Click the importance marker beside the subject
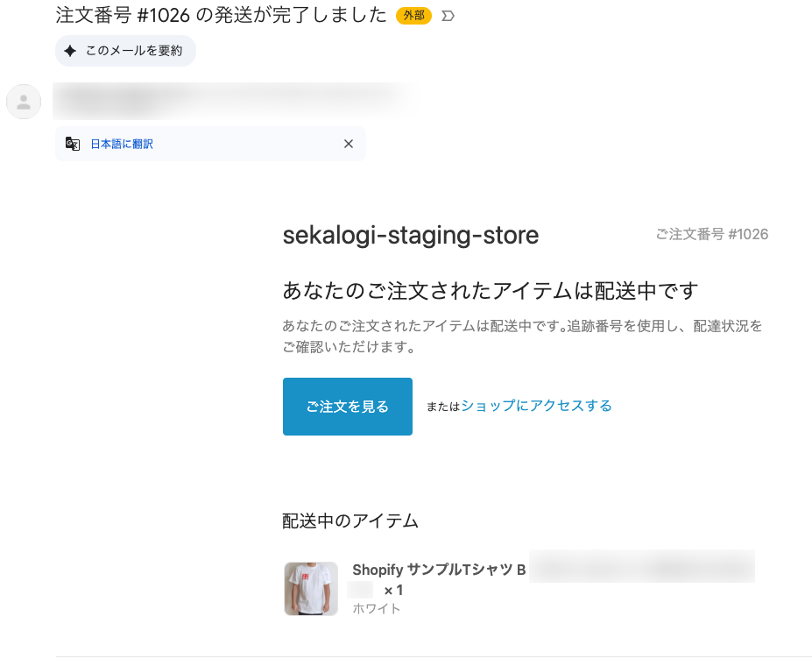 tap(448, 16)
